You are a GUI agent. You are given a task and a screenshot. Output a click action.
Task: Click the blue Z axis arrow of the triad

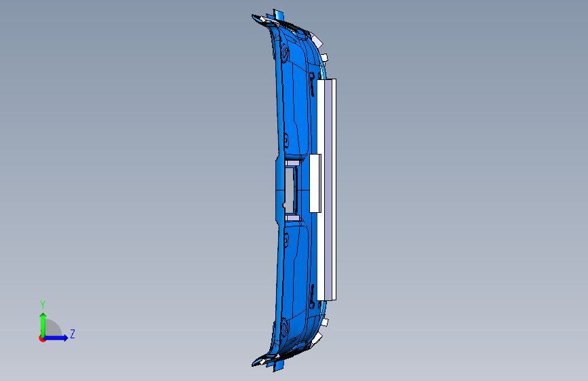[56, 338]
